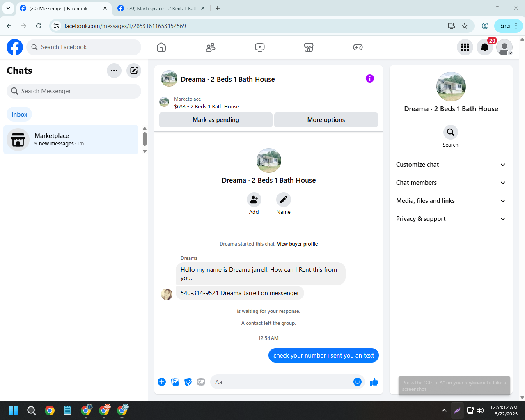Click the install app icon in address bar

(452, 26)
